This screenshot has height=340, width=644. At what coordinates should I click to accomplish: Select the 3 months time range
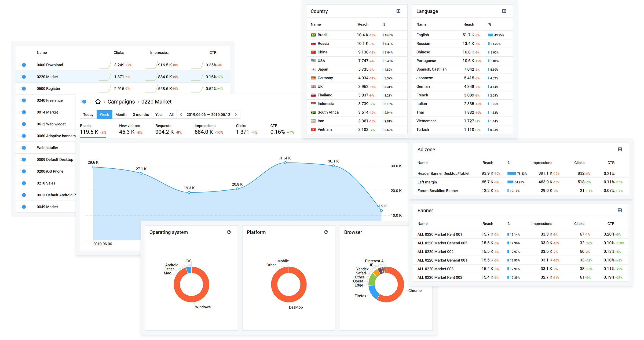tap(141, 114)
